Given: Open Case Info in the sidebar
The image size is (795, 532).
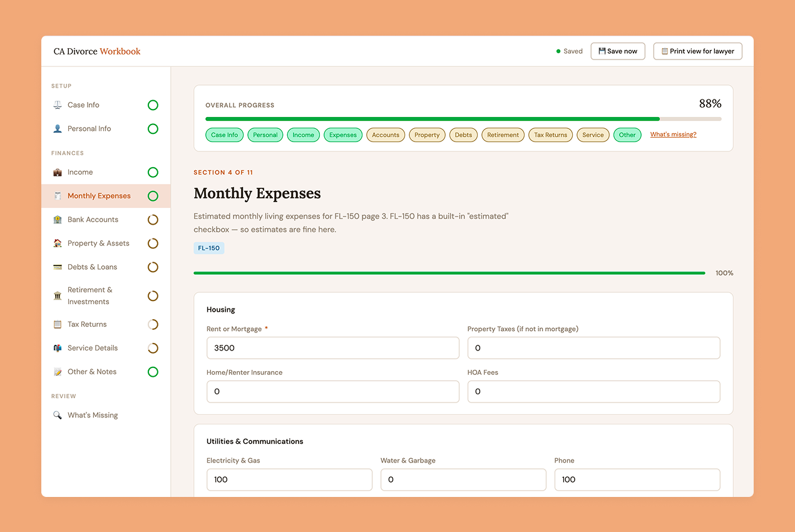Looking at the screenshot, I should pyautogui.click(x=106, y=105).
